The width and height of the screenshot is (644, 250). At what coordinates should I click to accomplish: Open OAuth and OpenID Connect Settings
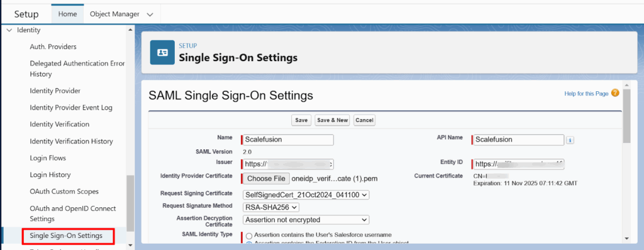(x=73, y=213)
